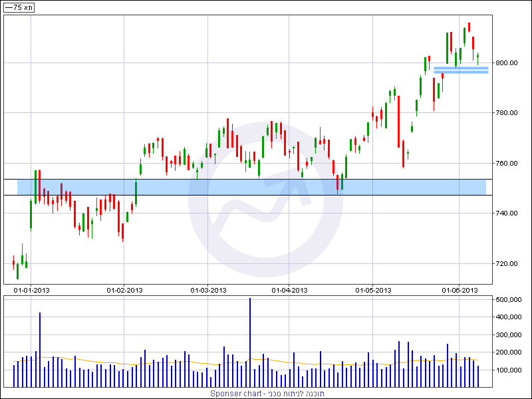Click the large red candle in mid-May
This screenshot has height=399, width=532.
pos(398,122)
